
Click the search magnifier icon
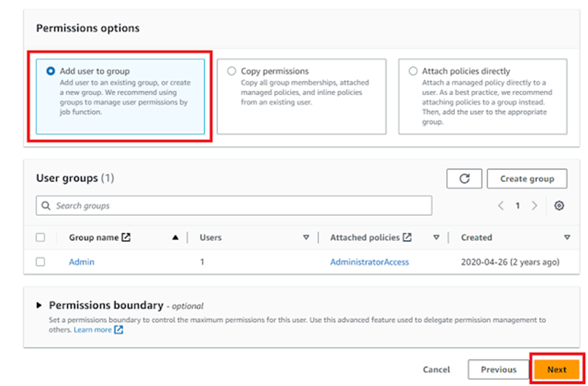[46, 206]
